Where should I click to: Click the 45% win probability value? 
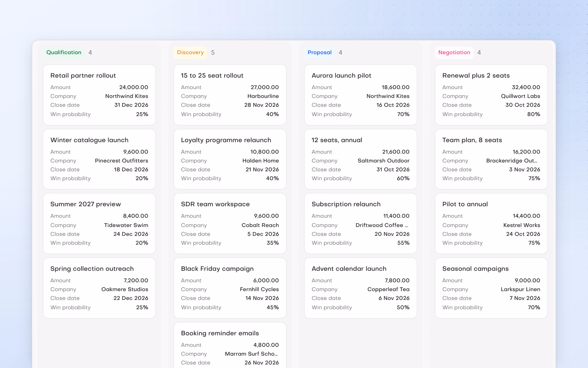click(272, 307)
